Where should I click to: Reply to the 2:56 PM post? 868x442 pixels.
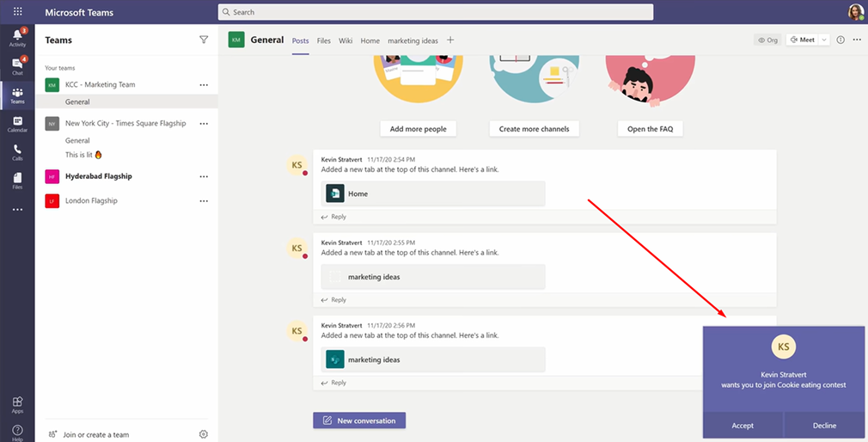333,383
